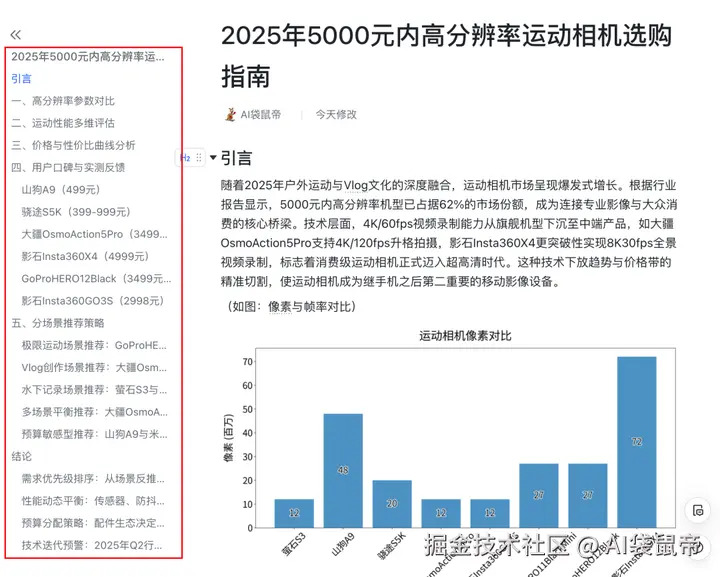Collapse the 引言 section triangle

pyautogui.click(x=213, y=157)
